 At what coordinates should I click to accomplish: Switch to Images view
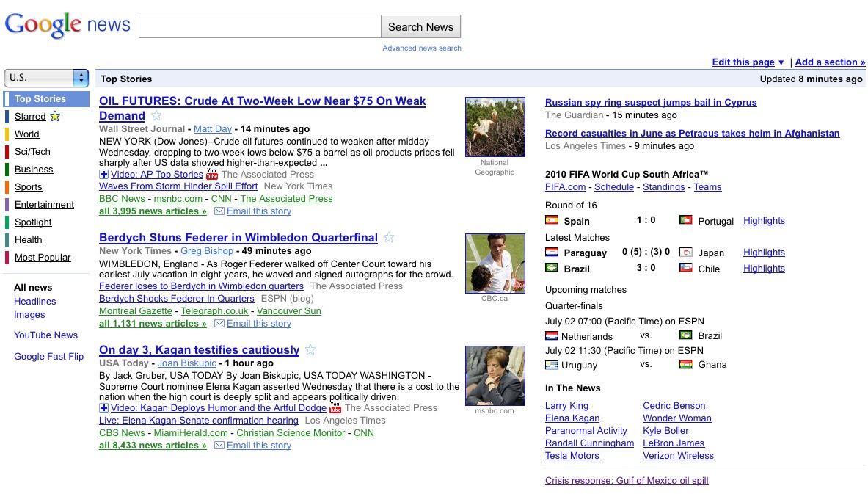29,315
